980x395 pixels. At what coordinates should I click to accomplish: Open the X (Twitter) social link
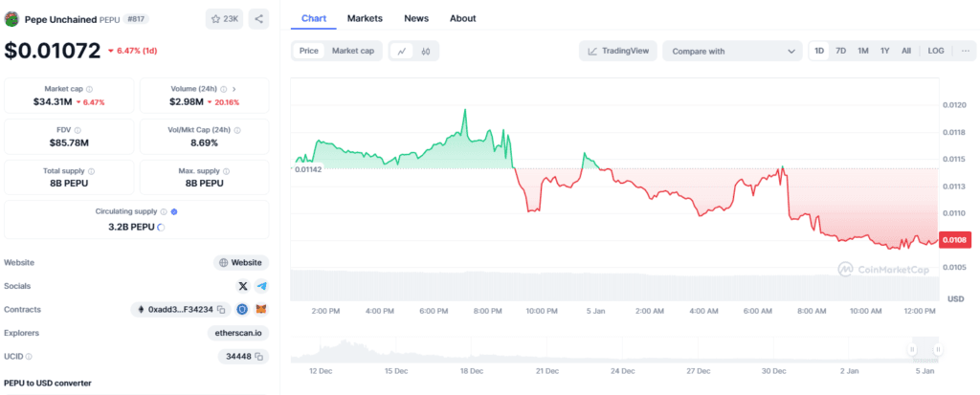pos(243,286)
